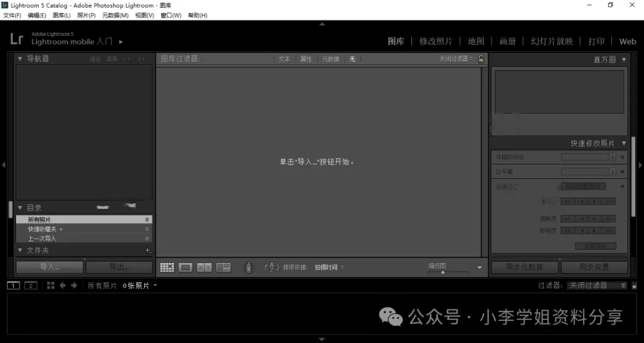This screenshot has height=343, width=644.
Task: Collapse the 目录 panel
Action: point(20,208)
